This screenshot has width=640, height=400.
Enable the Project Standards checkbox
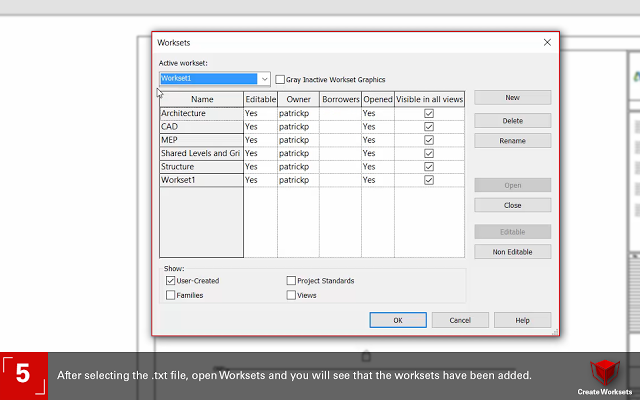pyautogui.click(x=291, y=281)
